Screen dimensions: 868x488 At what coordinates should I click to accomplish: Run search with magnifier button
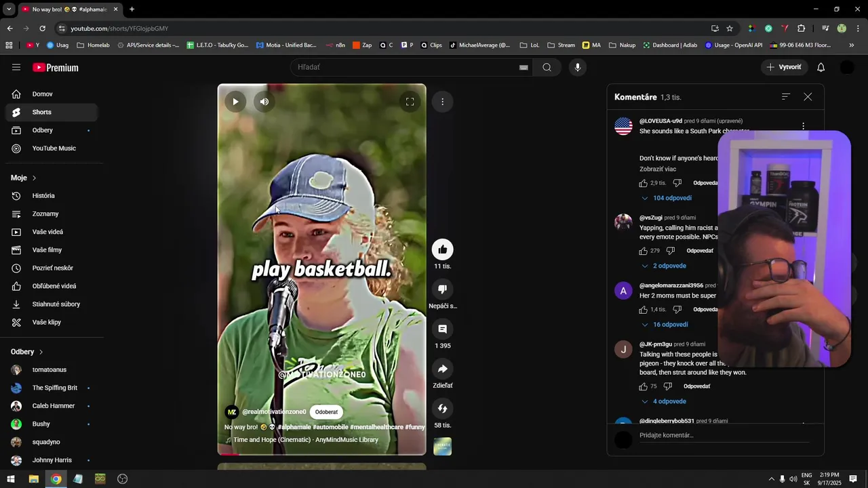(x=547, y=67)
